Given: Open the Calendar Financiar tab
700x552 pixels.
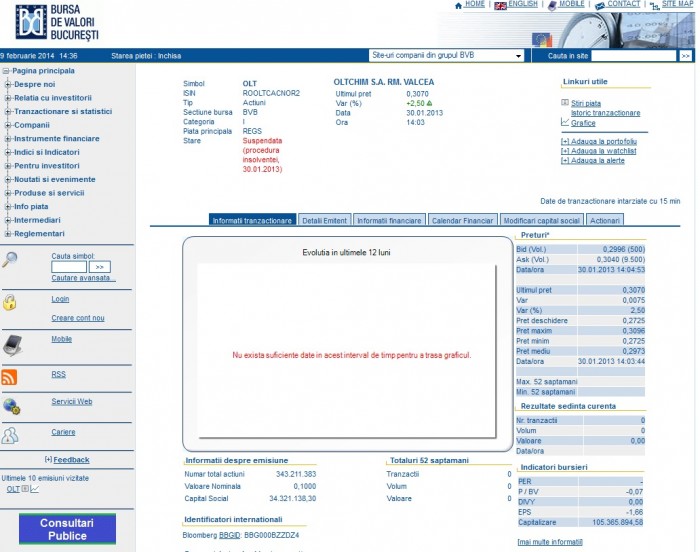Looking at the screenshot, I should 462,220.
